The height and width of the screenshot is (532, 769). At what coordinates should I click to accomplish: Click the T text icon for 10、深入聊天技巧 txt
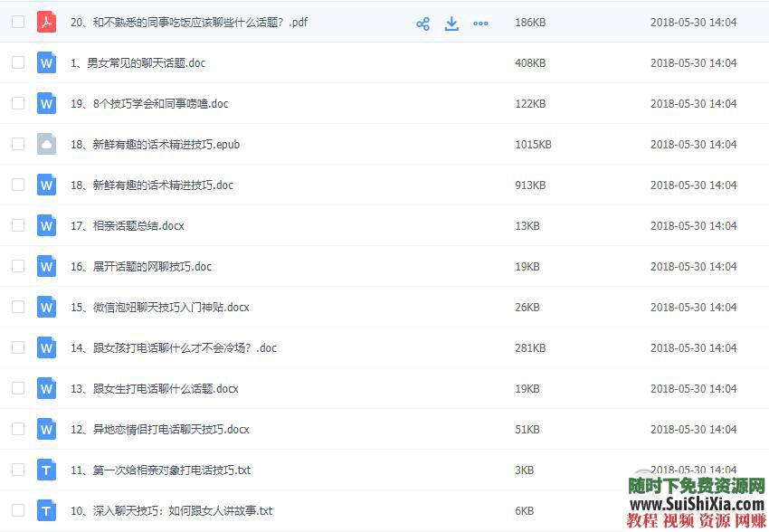point(46,510)
